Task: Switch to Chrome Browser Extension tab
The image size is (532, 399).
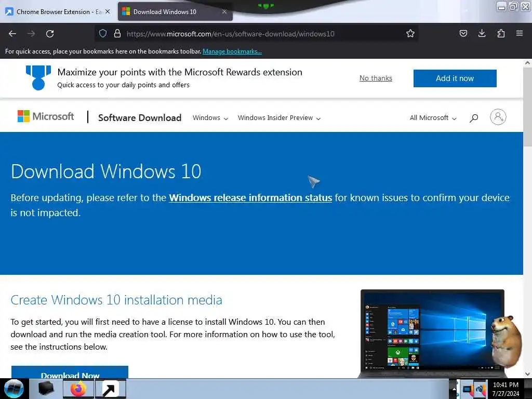Action: (58, 11)
